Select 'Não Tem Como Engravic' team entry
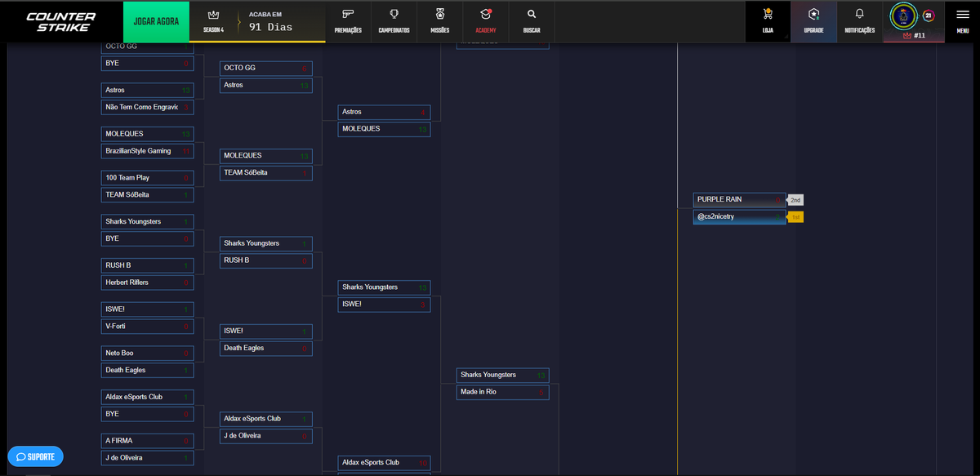Screen dimensions: 980x476 (x=147, y=107)
